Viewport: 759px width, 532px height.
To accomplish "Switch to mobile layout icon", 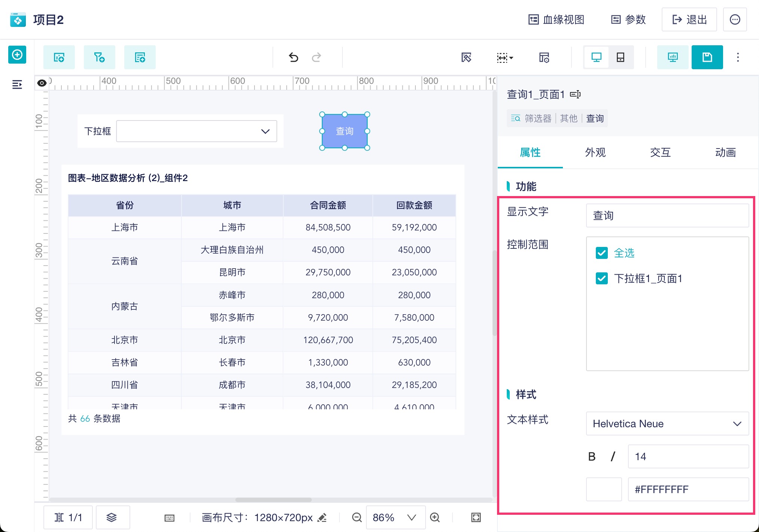I will tap(620, 57).
